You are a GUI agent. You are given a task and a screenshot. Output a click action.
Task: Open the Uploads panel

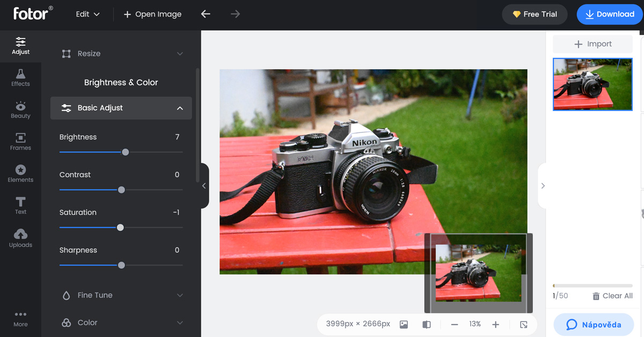[x=20, y=238]
